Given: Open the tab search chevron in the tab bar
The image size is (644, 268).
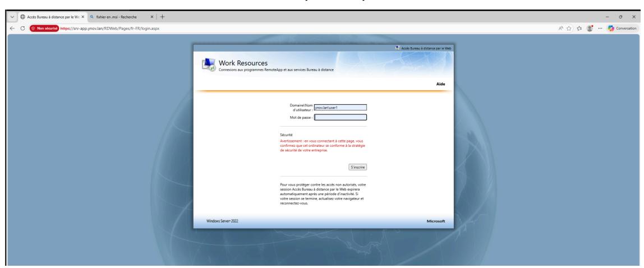Looking at the screenshot, I should [12, 17].
